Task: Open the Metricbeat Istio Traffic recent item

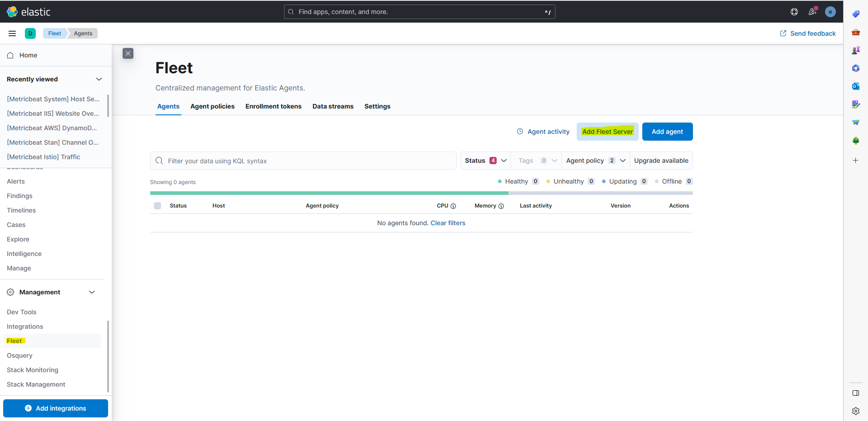Action: 43,157
